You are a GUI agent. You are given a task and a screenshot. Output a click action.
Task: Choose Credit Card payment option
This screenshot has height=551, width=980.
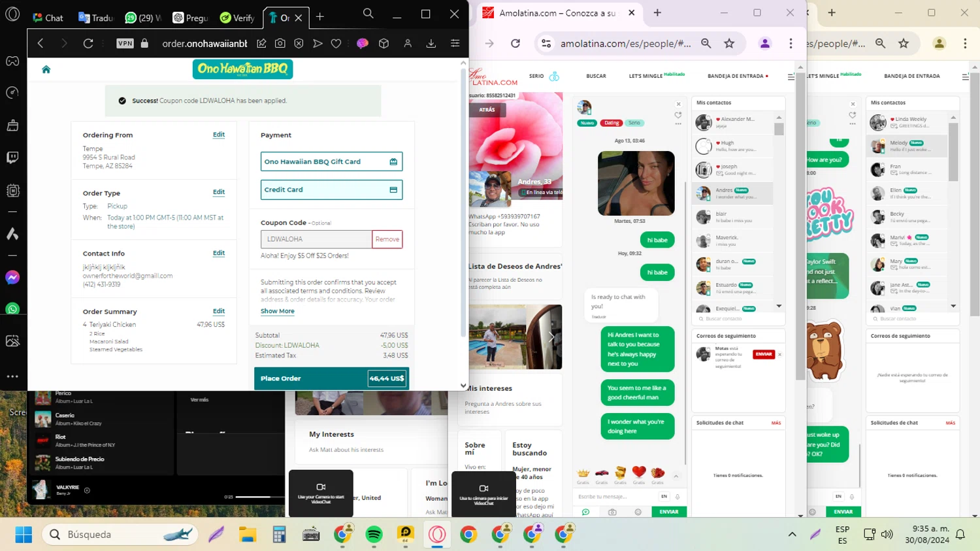pyautogui.click(x=331, y=190)
